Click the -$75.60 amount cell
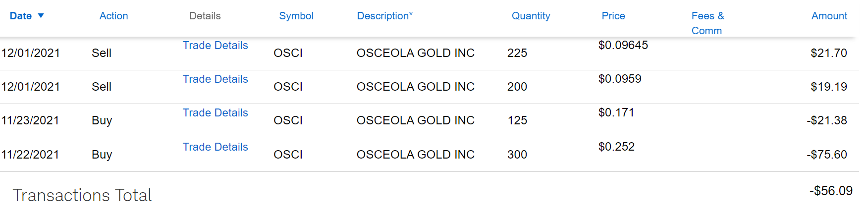Viewport: 868px width, 219px height. click(826, 155)
